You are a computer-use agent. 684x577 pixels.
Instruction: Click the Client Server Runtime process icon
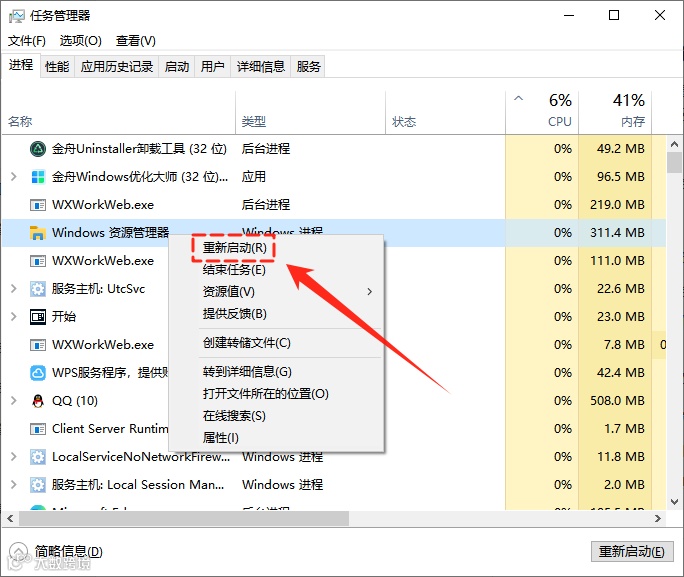pyautogui.click(x=38, y=429)
